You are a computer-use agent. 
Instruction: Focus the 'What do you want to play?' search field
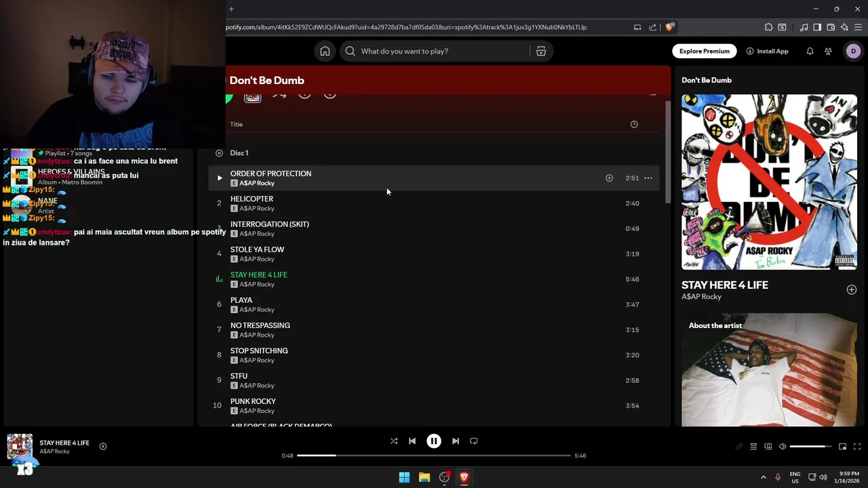click(441, 51)
